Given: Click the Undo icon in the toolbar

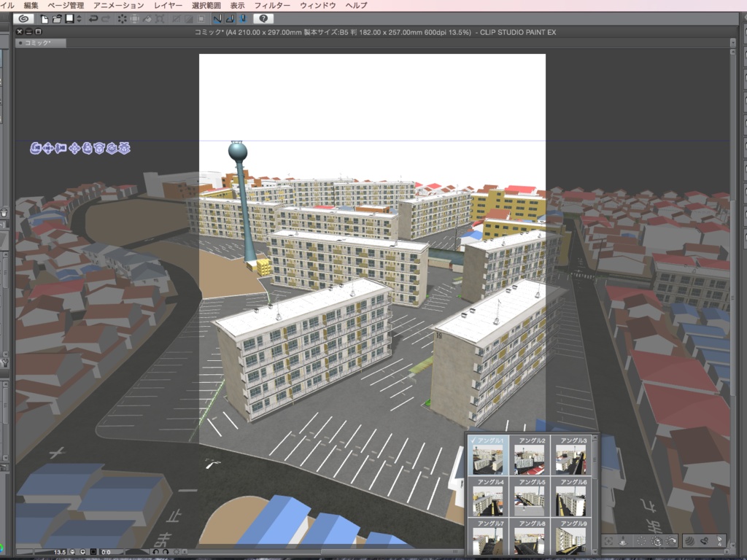Looking at the screenshot, I should click(94, 18).
